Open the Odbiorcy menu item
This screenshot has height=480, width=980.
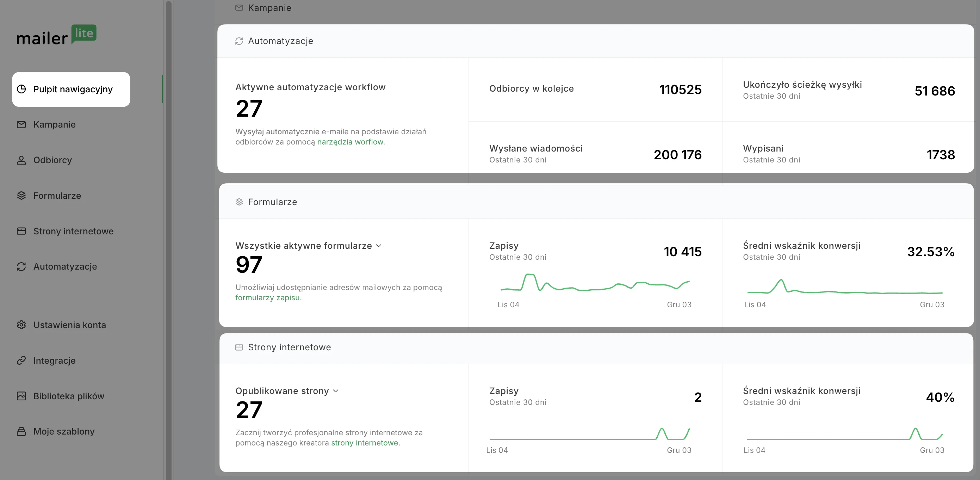click(x=52, y=160)
